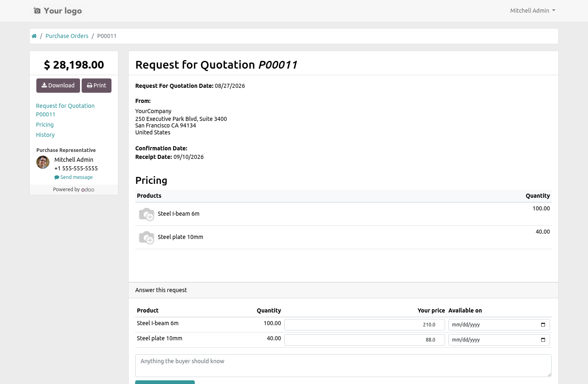Image resolution: width=588 pixels, height=384 pixels.
Task: Open calendar picker for Steel I-beam 6m
Action: point(543,325)
